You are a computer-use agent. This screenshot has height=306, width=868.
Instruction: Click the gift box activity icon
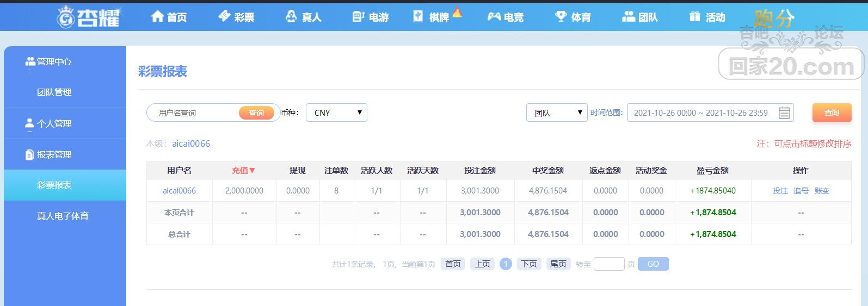click(694, 17)
